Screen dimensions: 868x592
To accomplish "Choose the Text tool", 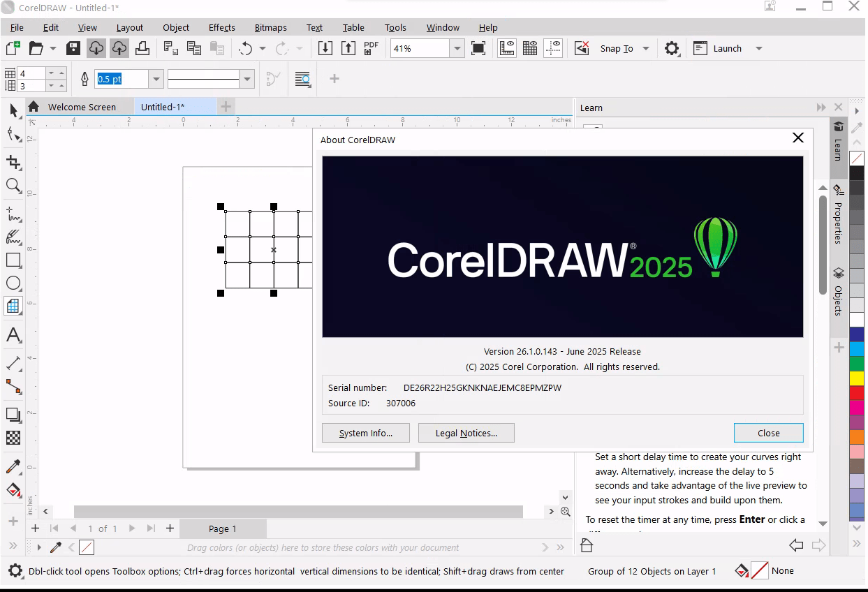I will point(13,335).
